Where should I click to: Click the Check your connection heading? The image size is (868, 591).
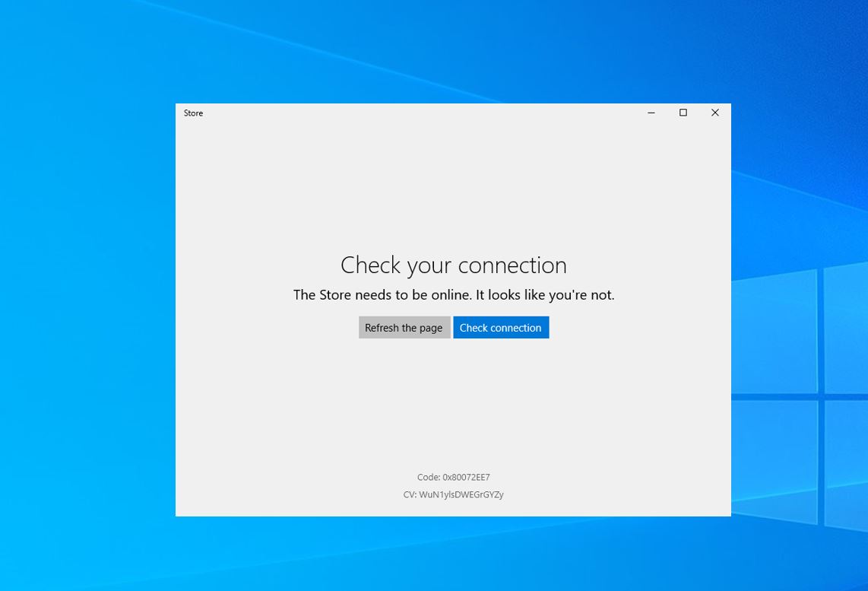tap(453, 264)
